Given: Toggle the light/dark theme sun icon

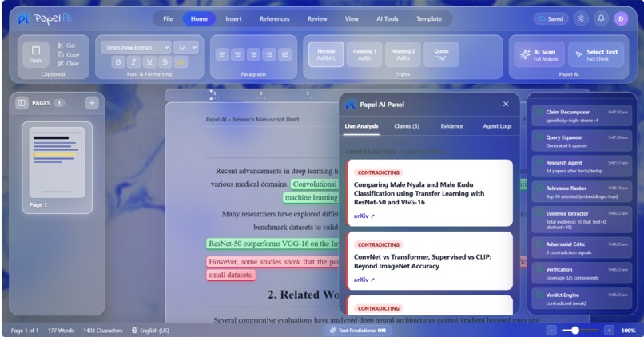Looking at the screenshot, I should (x=581, y=18).
